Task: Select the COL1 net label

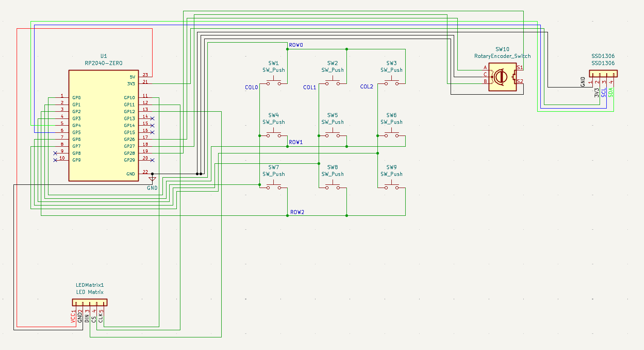Action: [x=310, y=87]
